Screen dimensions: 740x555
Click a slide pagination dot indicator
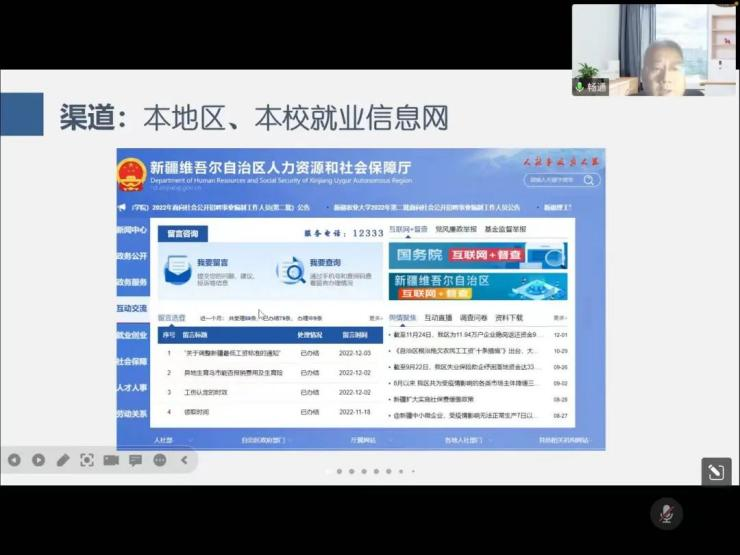pos(339,471)
